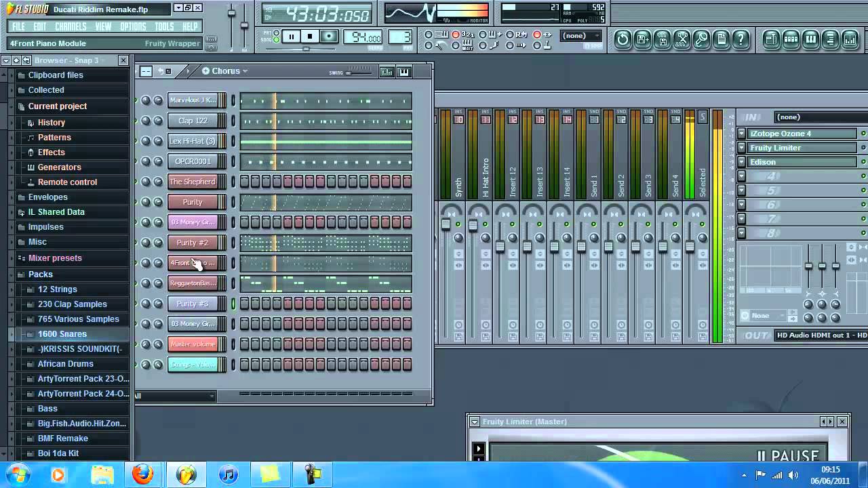The height and width of the screenshot is (488, 868).
Task: Open iTunes from the Windows taskbar
Action: pyautogui.click(x=229, y=474)
